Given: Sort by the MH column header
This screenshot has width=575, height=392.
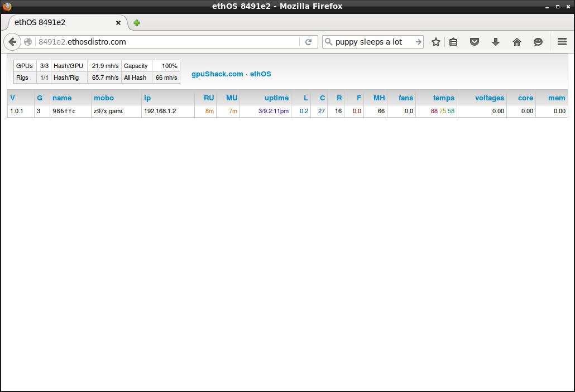Looking at the screenshot, I should click(x=379, y=98).
